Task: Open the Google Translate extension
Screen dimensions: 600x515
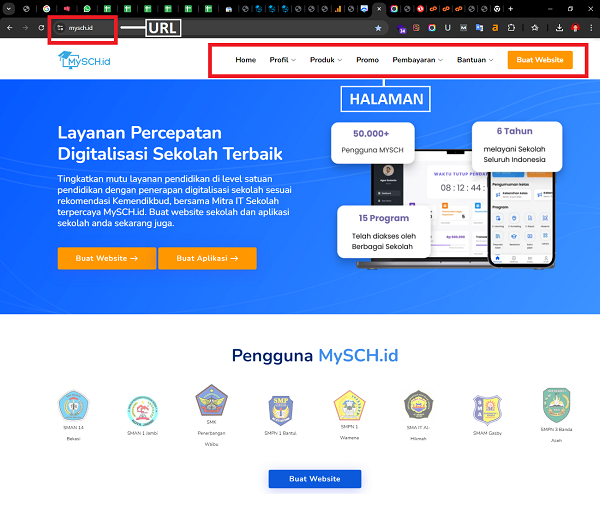Action: (479, 28)
